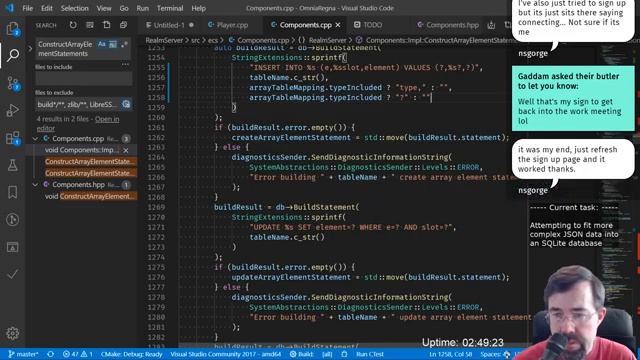Open the File menu
The width and height of the screenshot is (640, 360).
click(x=27, y=8)
